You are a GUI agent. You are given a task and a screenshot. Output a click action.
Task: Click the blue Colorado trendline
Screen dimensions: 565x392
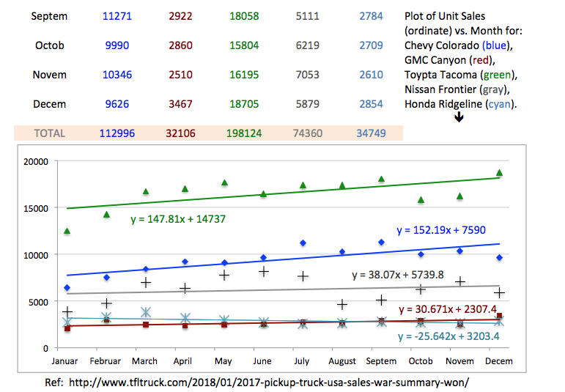point(283,259)
